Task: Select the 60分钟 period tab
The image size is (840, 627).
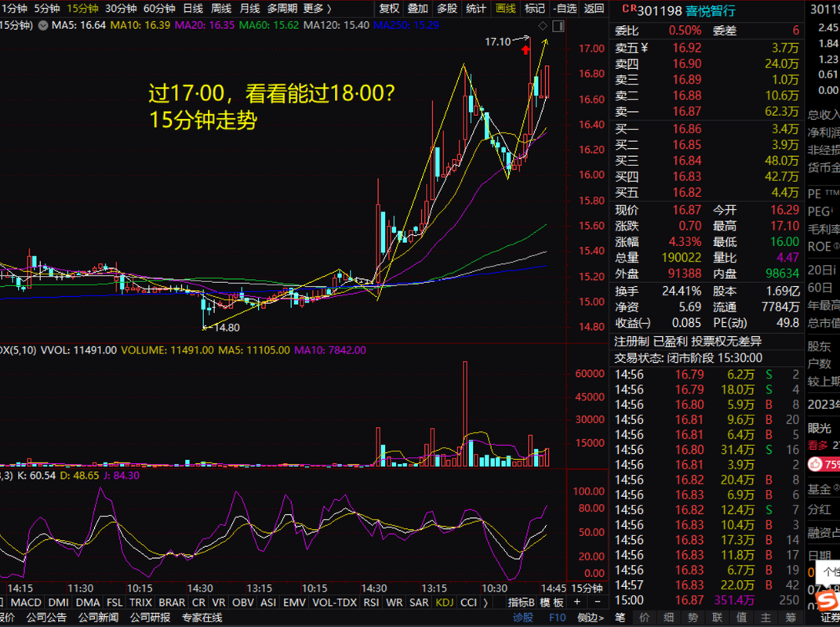Action: coord(159,9)
